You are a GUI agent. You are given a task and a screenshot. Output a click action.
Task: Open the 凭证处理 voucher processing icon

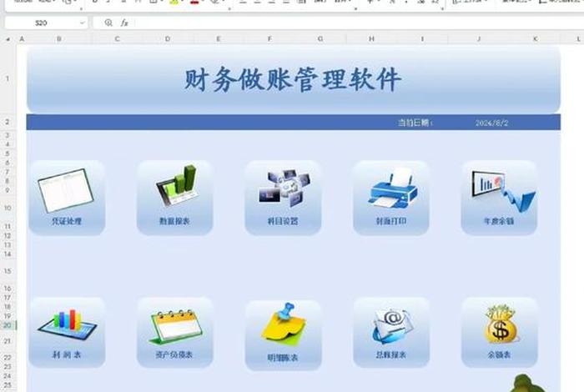click(x=67, y=198)
